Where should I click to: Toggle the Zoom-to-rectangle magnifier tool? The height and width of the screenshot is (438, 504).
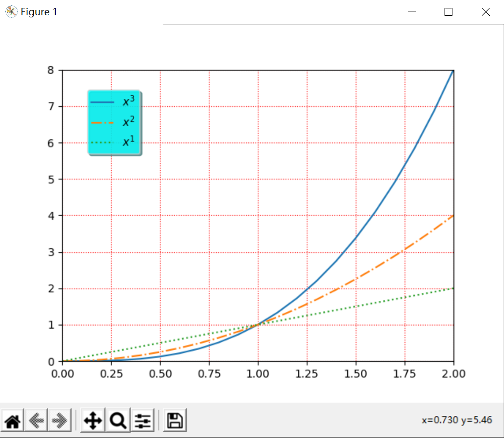(x=118, y=420)
